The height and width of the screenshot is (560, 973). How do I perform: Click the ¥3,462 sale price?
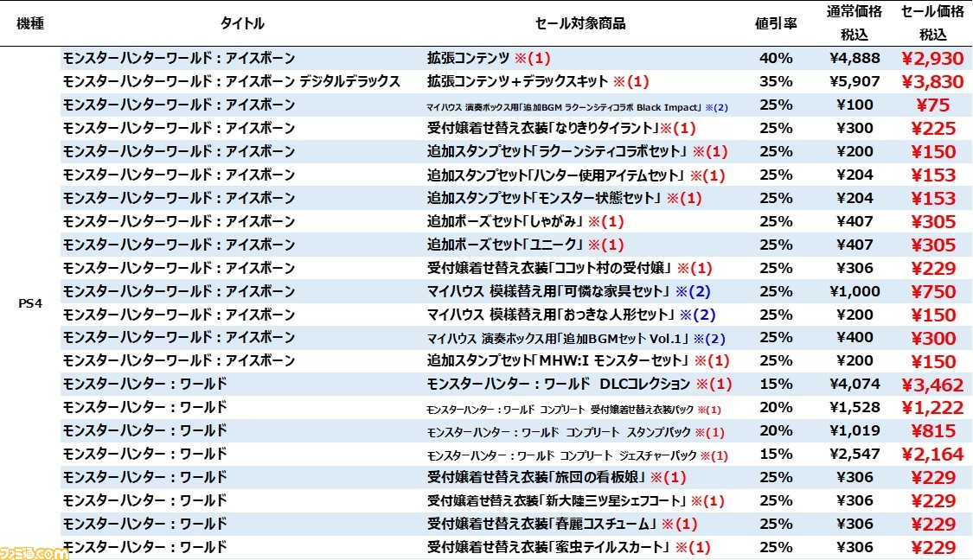tap(932, 385)
